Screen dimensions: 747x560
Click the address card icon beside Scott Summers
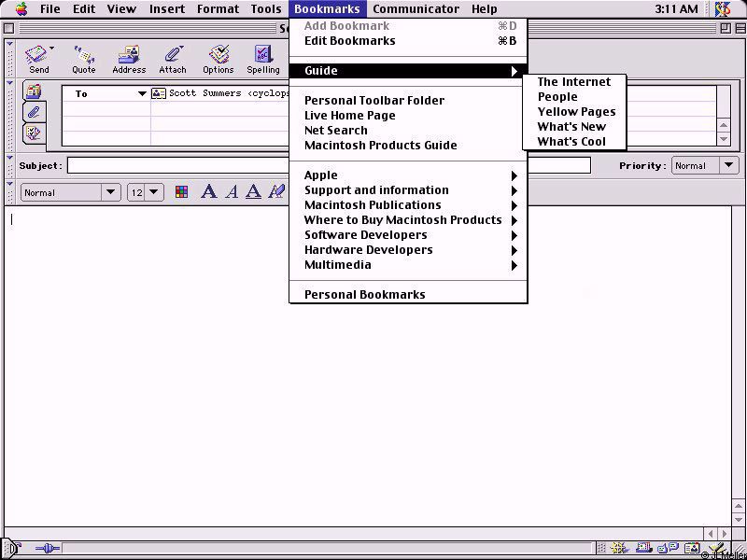[x=159, y=93]
